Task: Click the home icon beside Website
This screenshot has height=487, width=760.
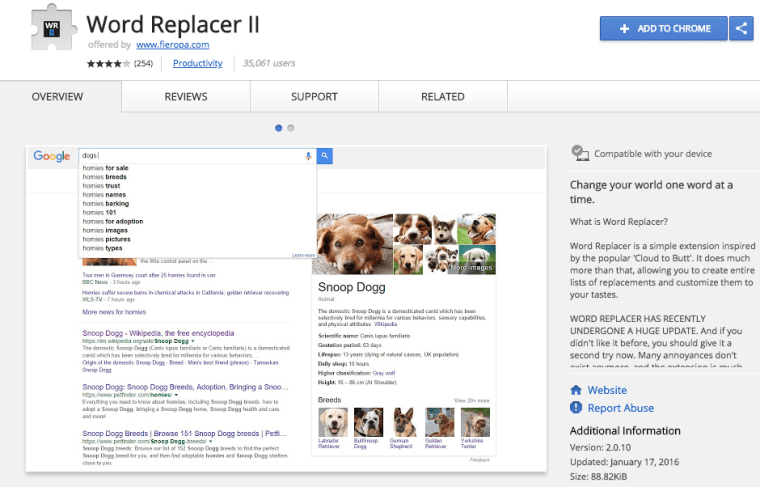Action: tap(576, 390)
